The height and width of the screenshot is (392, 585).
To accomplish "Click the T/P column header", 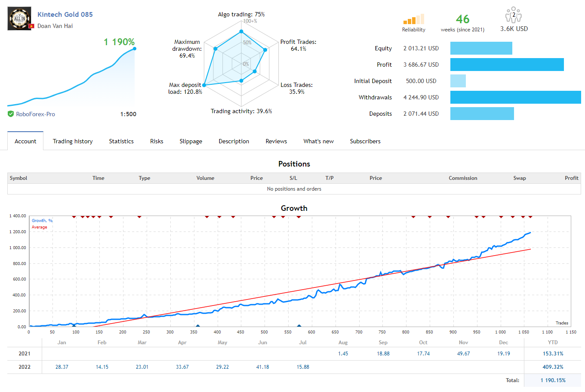I will pos(329,178).
